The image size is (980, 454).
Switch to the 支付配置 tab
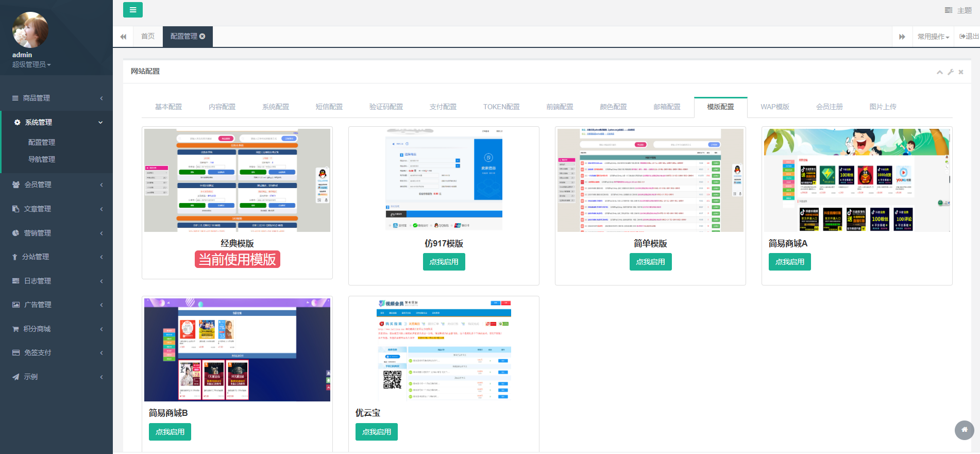[x=443, y=107]
